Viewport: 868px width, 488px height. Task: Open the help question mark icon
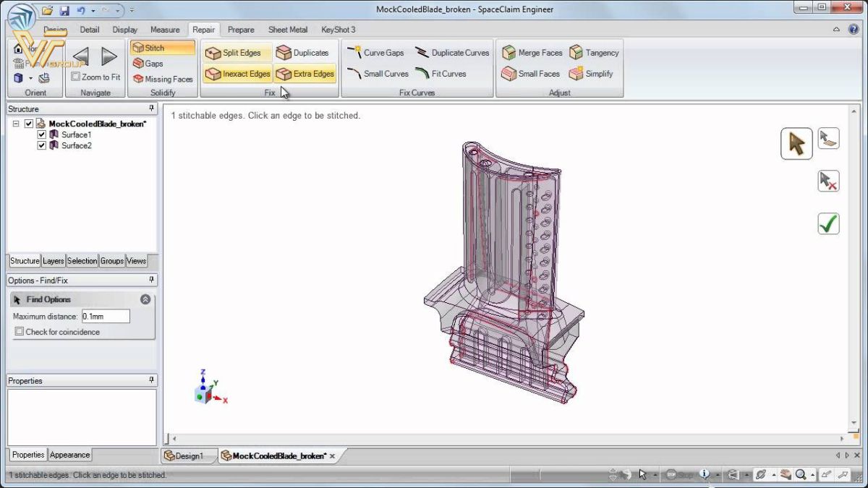coord(854,30)
